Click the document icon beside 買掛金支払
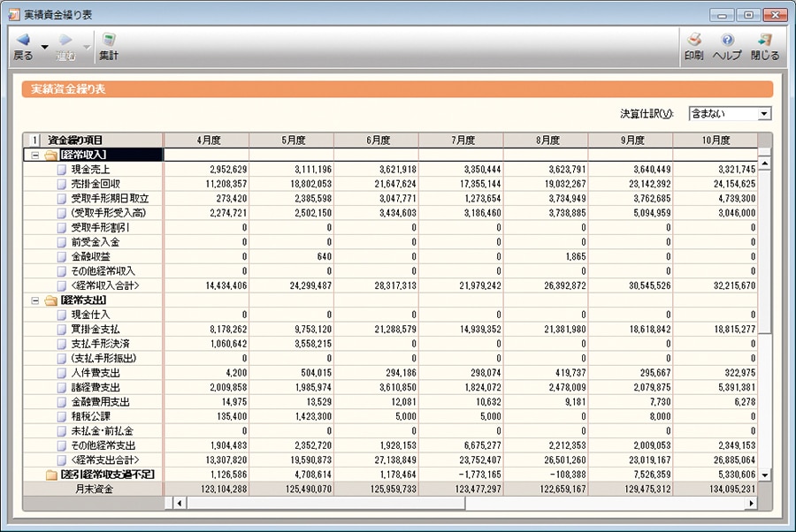796x532 pixels. tap(62, 329)
